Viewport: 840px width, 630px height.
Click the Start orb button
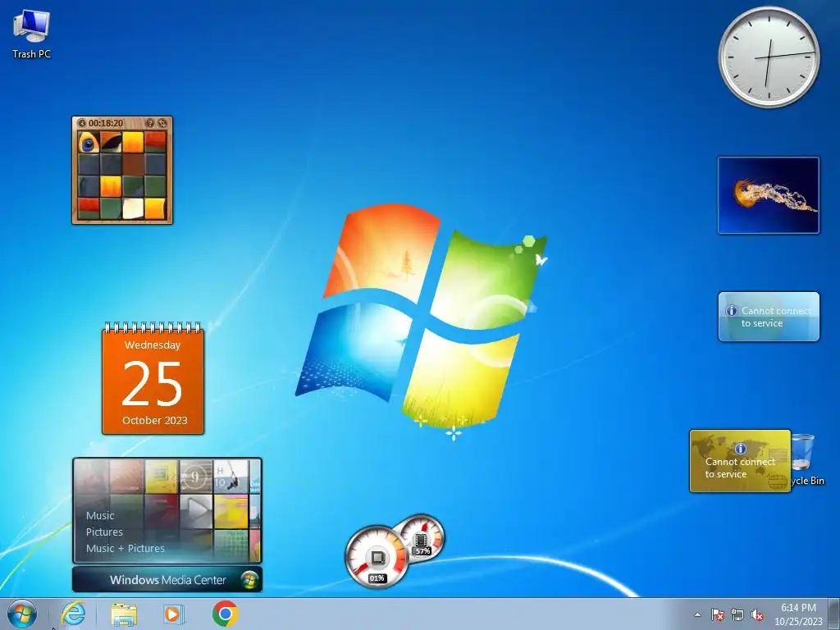click(22, 614)
